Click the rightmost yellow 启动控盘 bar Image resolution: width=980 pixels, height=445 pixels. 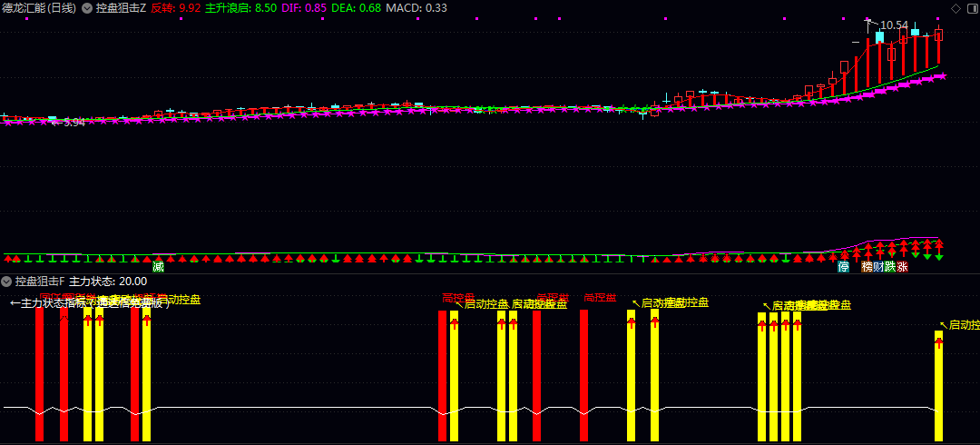coord(938,386)
